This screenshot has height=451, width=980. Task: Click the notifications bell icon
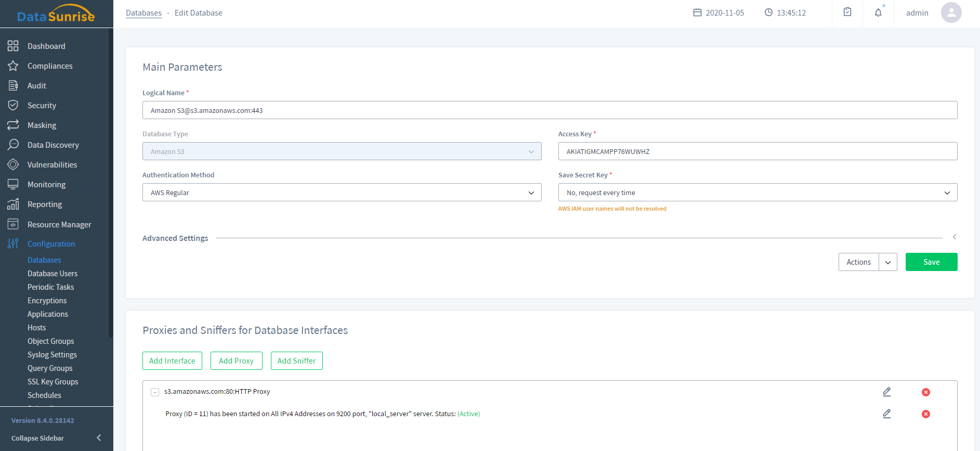(878, 13)
